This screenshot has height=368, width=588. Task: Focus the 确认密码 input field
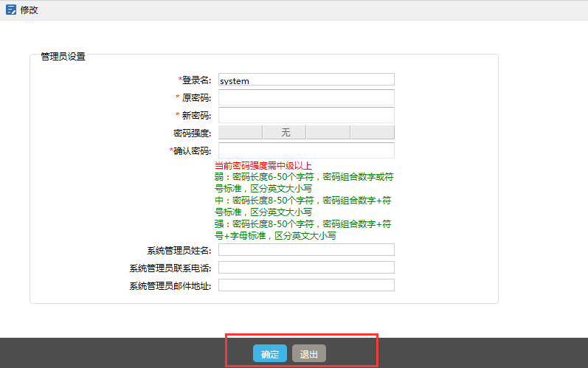tap(306, 150)
